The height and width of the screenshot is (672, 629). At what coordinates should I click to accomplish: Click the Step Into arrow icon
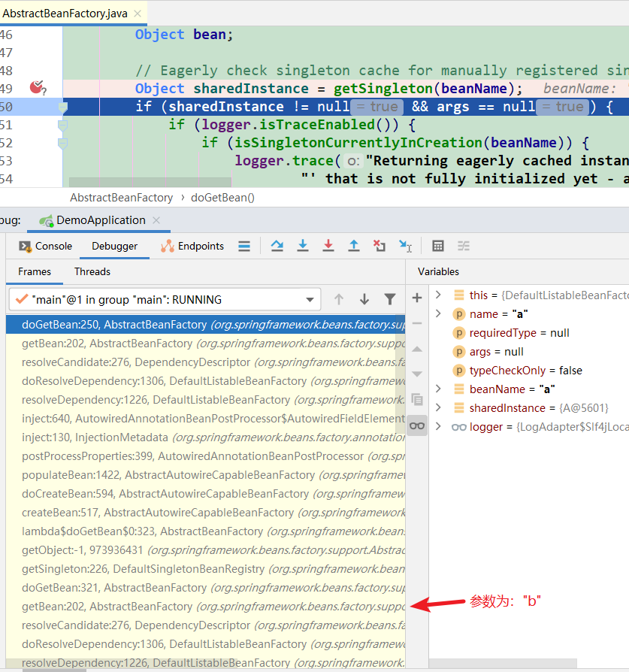(303, 246)
